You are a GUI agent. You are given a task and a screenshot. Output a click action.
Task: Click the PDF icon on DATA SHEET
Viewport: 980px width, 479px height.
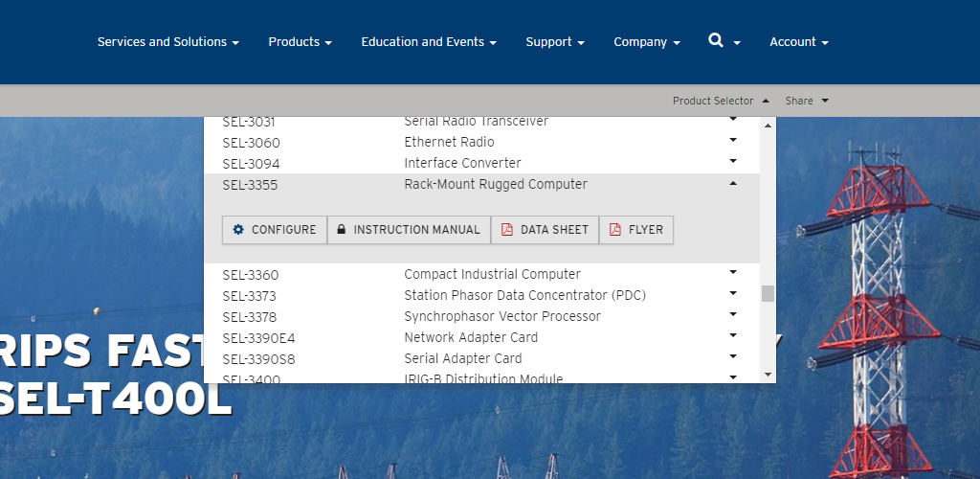point(507,230)
